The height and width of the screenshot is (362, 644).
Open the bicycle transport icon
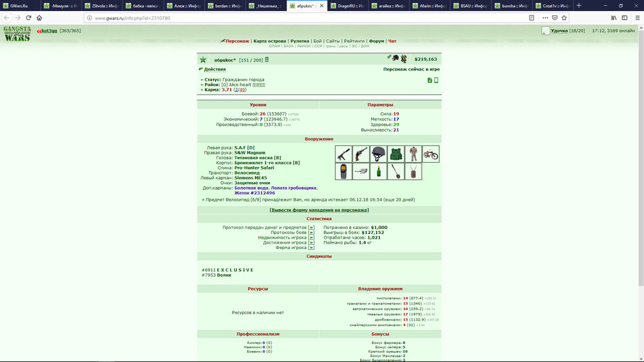click(x=431, y=154)
